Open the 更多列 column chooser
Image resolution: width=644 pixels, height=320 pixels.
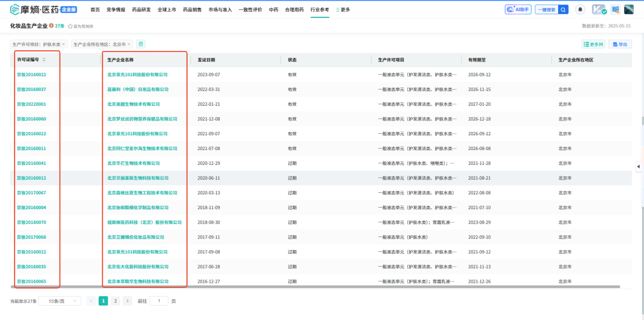coord(593,44)
